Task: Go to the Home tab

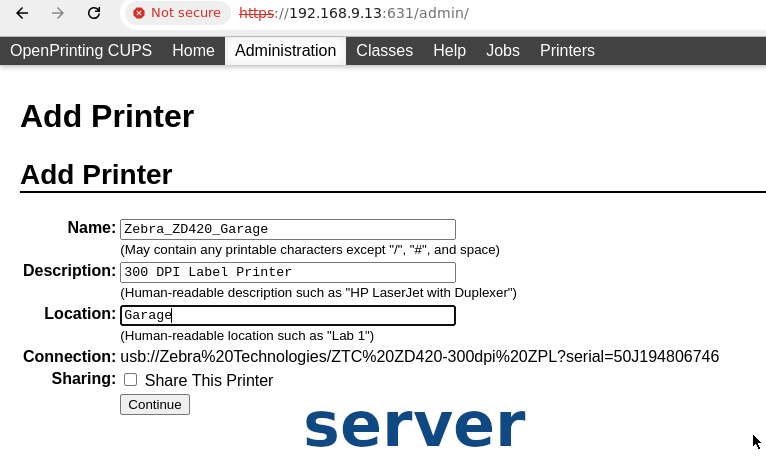Action: [x=193, y=51]
